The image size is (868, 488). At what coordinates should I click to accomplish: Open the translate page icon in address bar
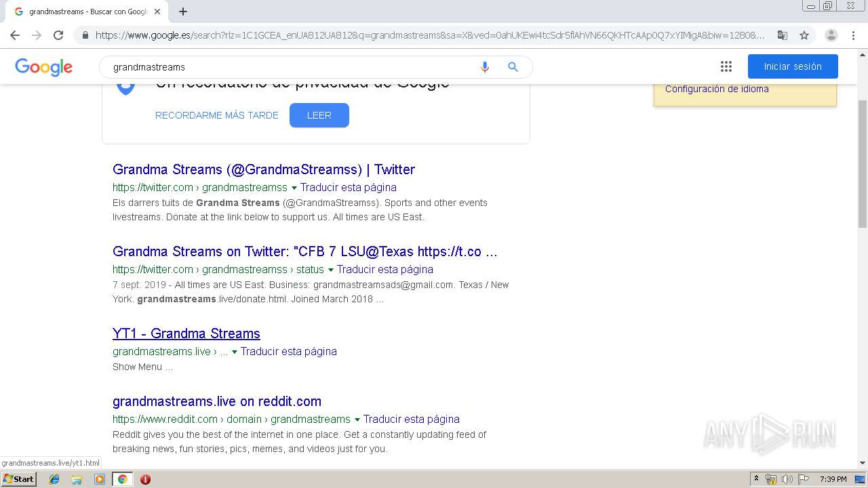(783, 35)
